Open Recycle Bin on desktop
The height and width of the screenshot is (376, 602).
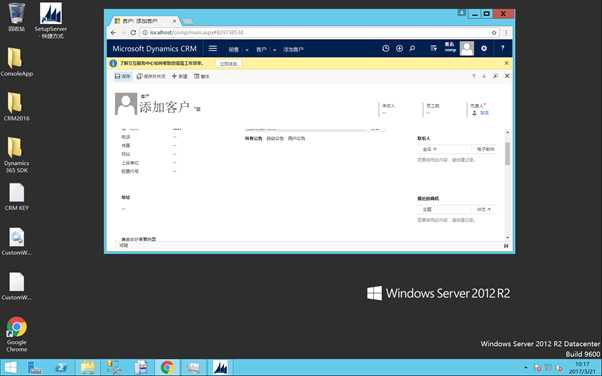17,17
